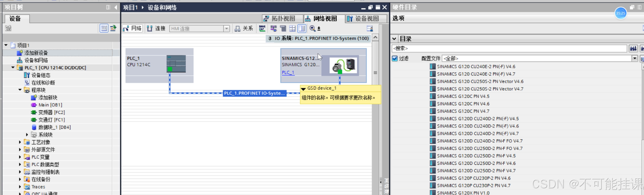The image size is (644, 195).
Task: Collapse the PLC_1 CPU 1214C node
Action: (13, 67)
